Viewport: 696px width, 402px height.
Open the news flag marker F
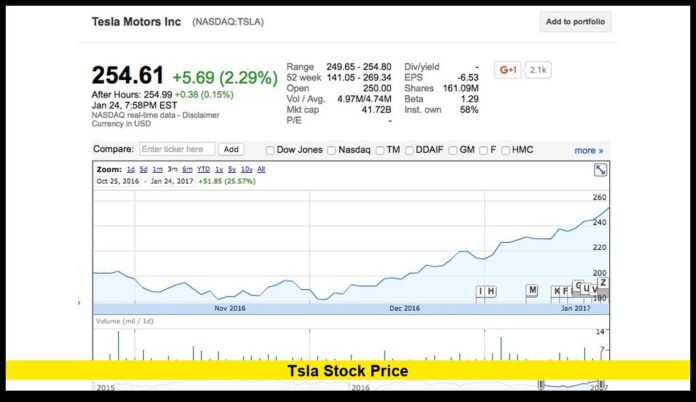(566, 291)
